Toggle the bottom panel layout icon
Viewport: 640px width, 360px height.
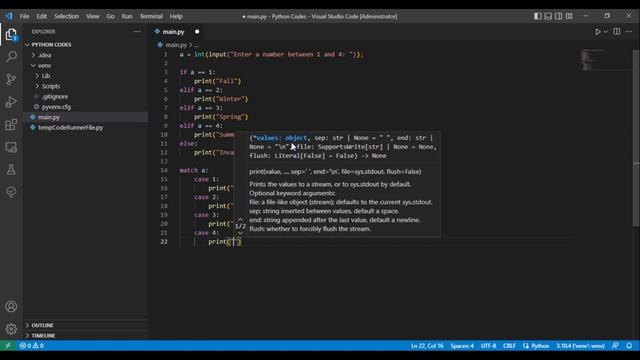[548, 16]
